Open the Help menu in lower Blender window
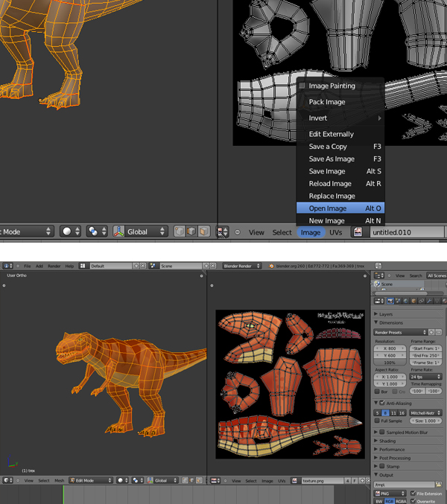 point(69,266)
